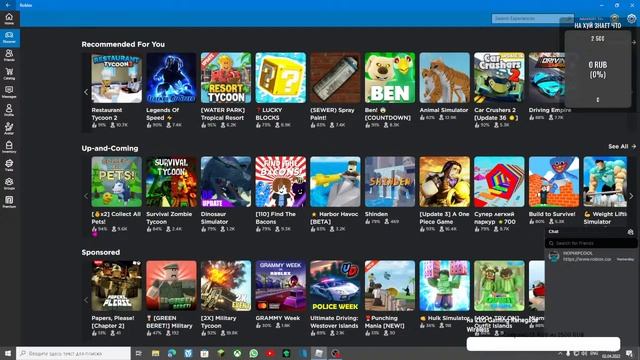The height and width of the screenshot is (360, 640).
Task: Click the back arrow in the title bar
Action: pos(8,5)
